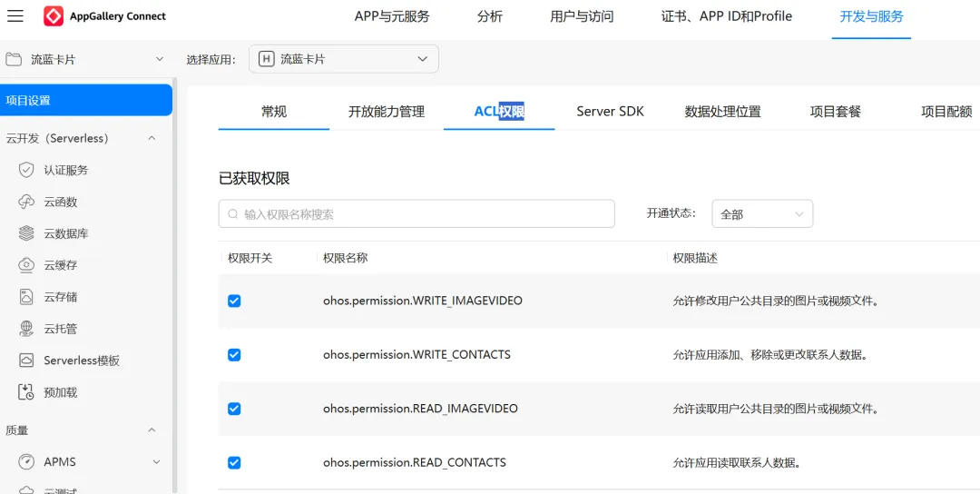
Task: Uncheck the WRITE_IMAGEVIDEO permission checkbox
Action: [234, 301]
